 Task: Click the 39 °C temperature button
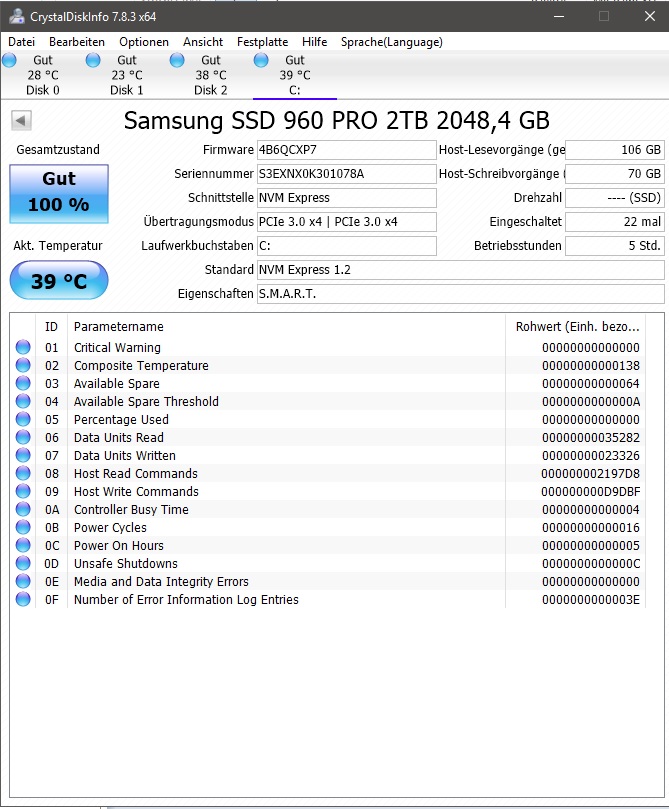[x=59, y=280]
